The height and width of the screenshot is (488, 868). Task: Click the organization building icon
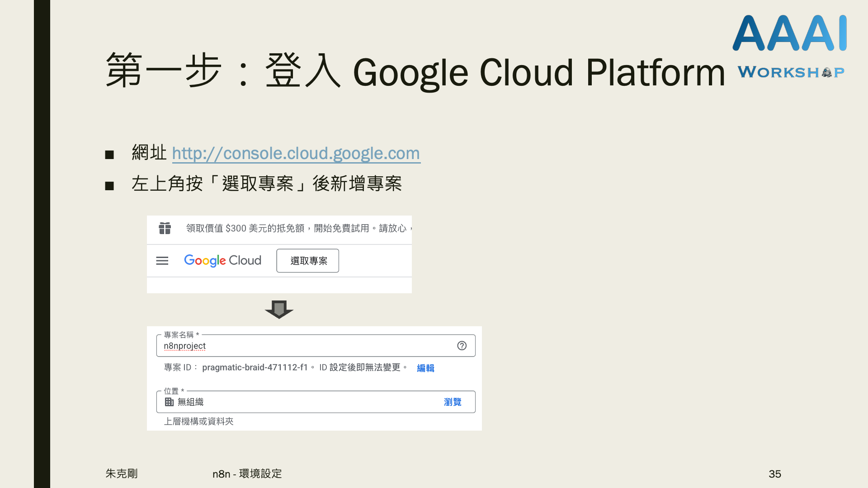[x=169, y=402]
